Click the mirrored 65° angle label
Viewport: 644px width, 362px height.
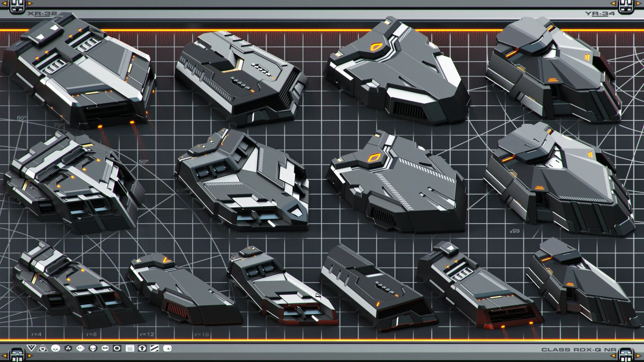click(514, 231)
